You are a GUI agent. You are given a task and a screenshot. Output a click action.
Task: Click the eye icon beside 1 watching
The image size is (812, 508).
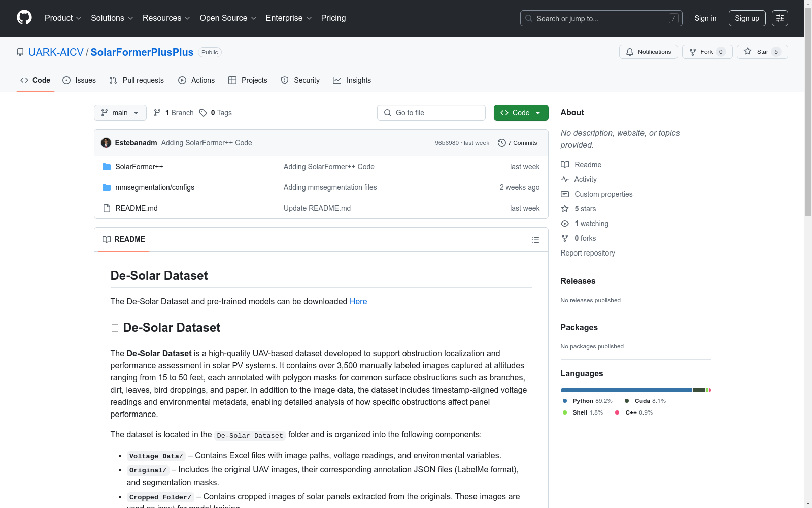tap(565, 224)
